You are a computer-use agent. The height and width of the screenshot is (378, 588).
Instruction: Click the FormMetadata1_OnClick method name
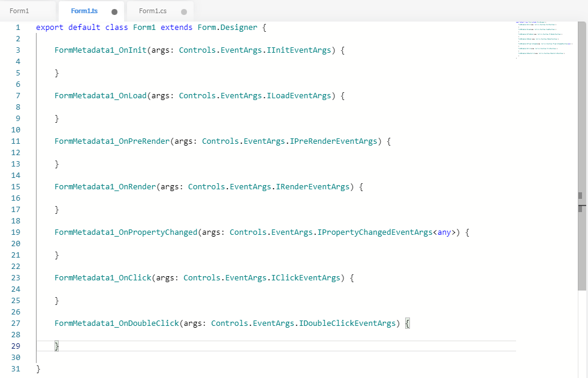(x=102, y=278)
